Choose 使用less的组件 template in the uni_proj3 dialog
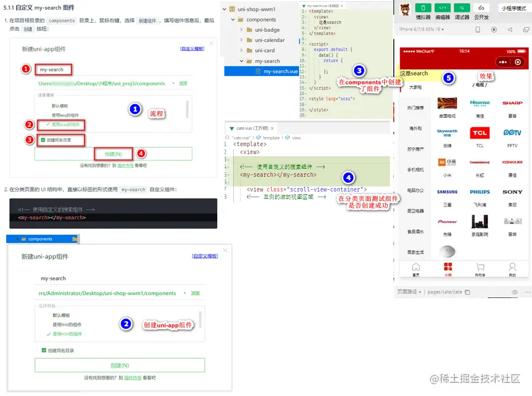This screenshot has height=396, width=532. tap(65, 116)
